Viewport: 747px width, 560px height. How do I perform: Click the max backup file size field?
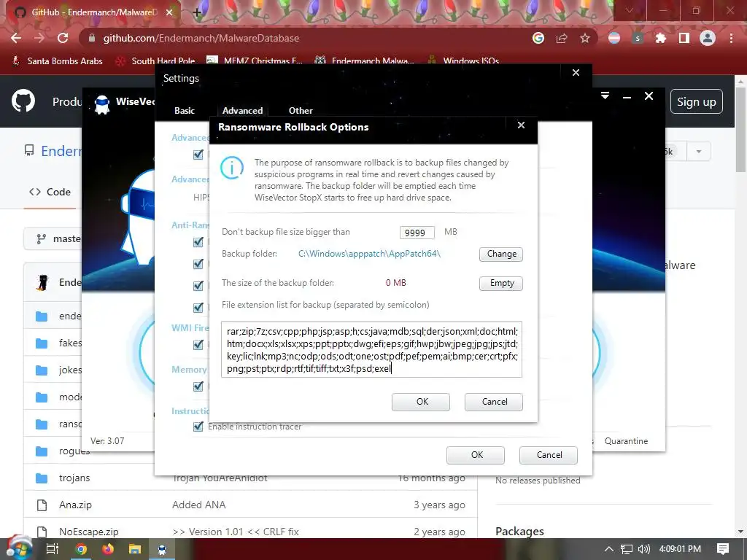417,233
